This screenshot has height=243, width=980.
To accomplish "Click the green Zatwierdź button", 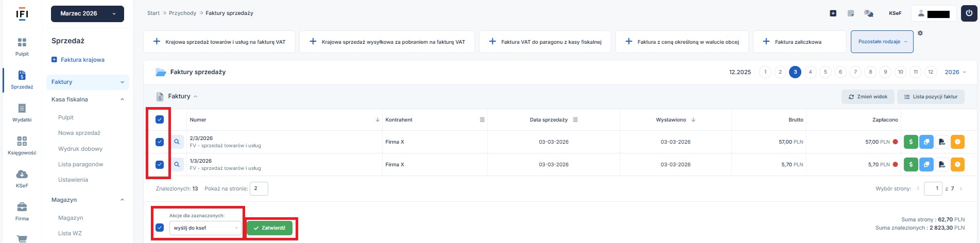I will 269,228.
